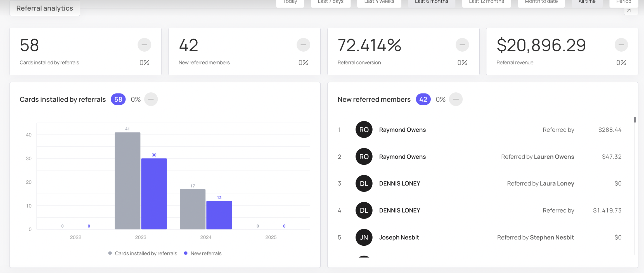This screenshot has height=273, width=644.
Task: Click Joseph Nesbit JN avatar
Action: coord(364,237)
